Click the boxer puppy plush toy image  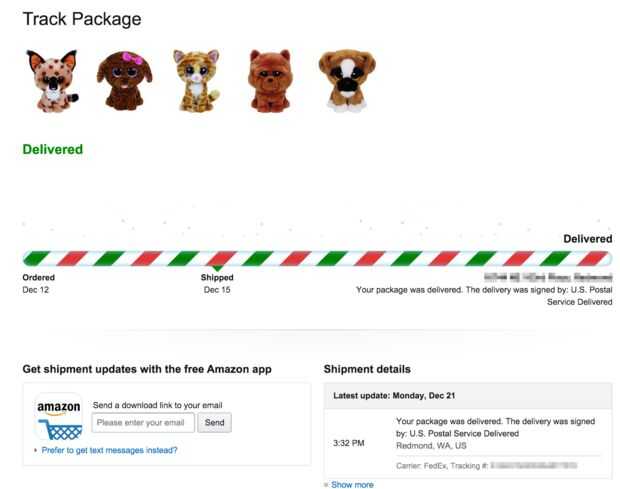tap(346, 80)
